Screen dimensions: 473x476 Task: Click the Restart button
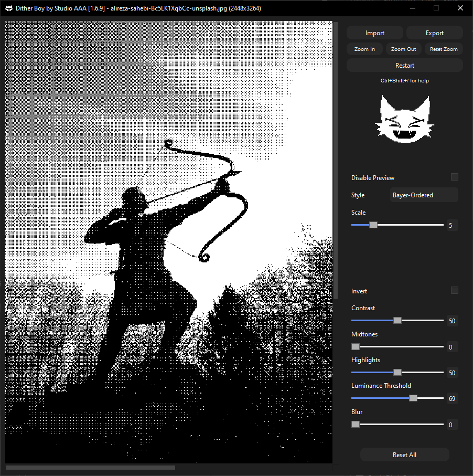[404, 65]
